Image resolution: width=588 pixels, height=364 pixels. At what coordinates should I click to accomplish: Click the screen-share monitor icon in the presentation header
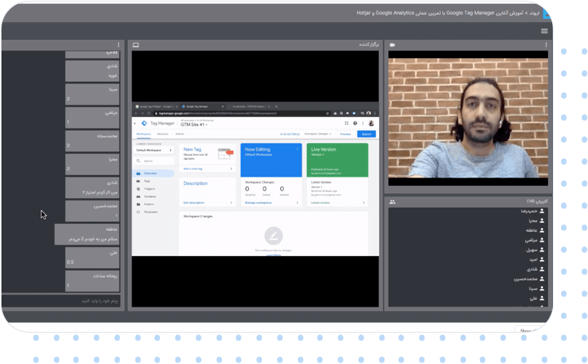(136, 45)
